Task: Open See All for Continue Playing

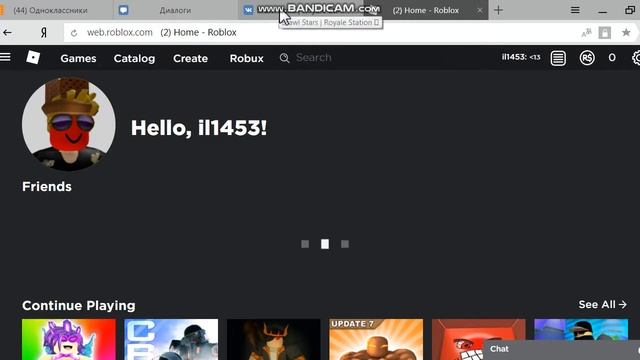Action: click(x=602, y=304)
